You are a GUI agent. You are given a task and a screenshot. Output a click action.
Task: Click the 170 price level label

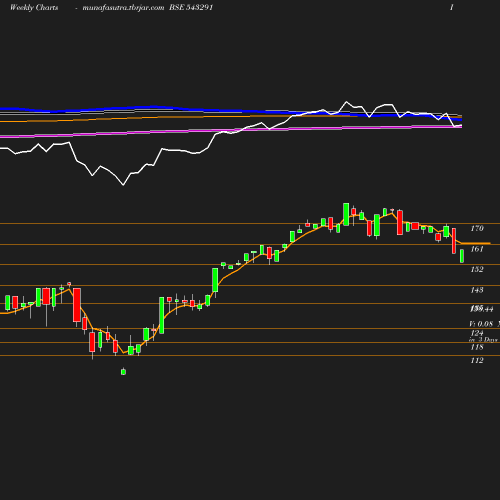(477, 228)
